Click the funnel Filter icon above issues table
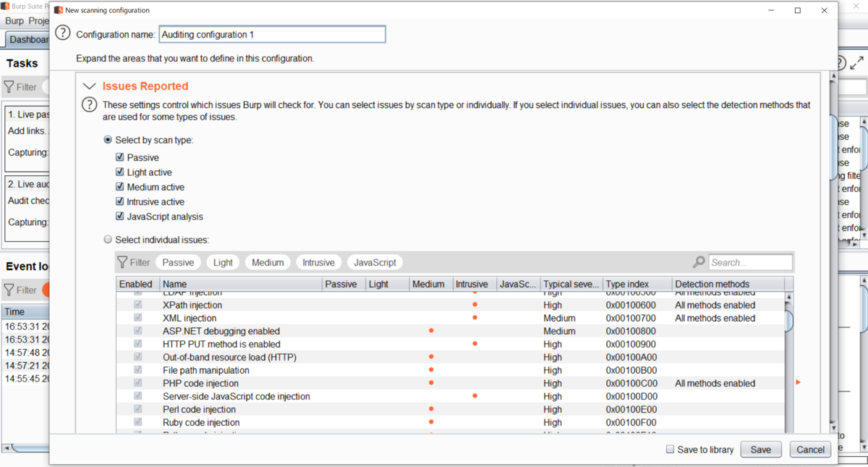This screenshot has width=868, height=467. [122, 262]
